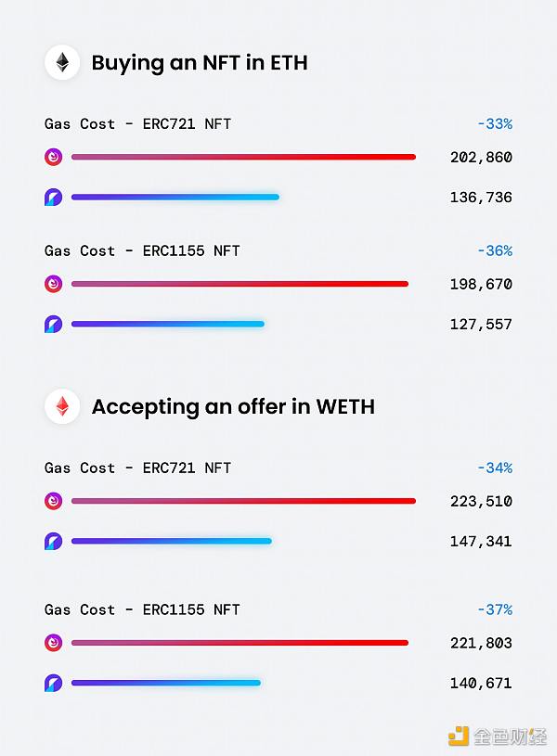The image size is (557, 756).
Task: Click the "Accepting an offer in WETH" heading
Action: tap(233, 406)
